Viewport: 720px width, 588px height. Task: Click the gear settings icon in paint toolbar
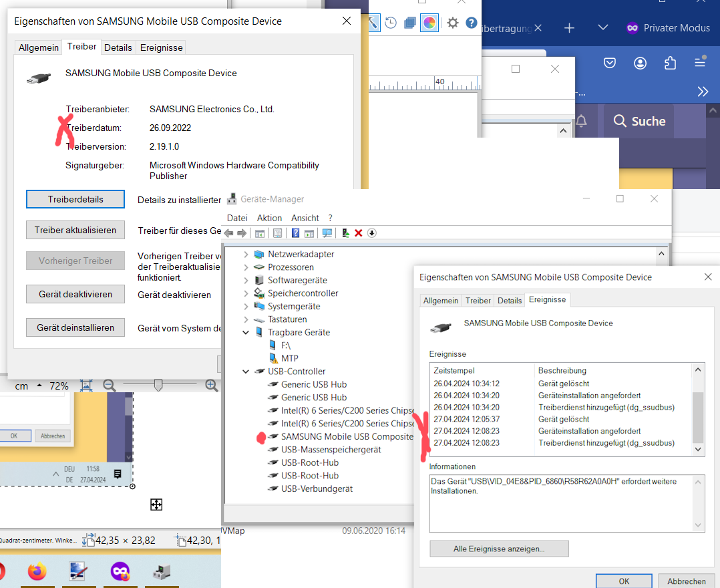coord(453,23)
